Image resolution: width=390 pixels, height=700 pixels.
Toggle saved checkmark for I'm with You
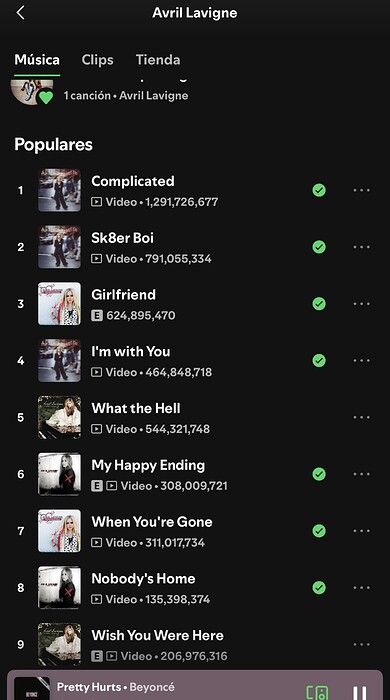click(319, 360)
